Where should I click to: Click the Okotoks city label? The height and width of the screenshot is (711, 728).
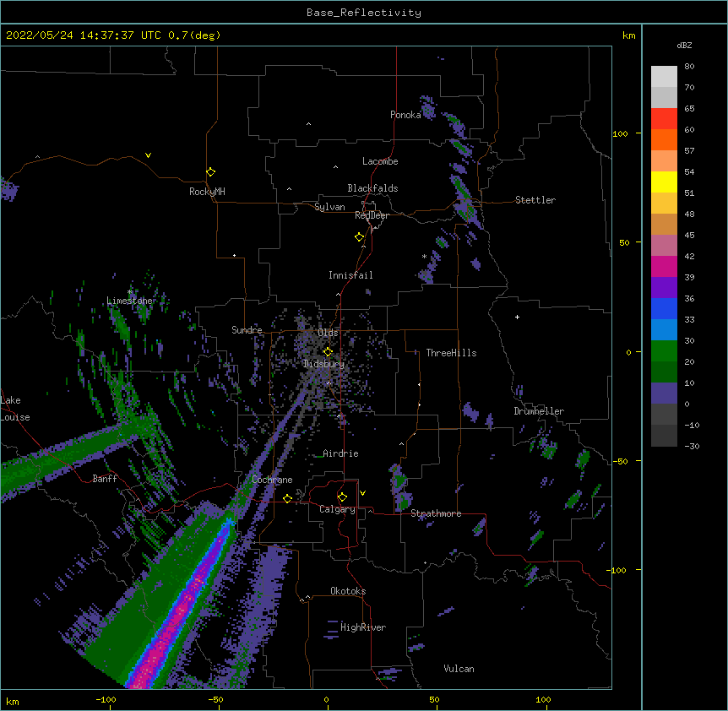(x=348, y=591)
